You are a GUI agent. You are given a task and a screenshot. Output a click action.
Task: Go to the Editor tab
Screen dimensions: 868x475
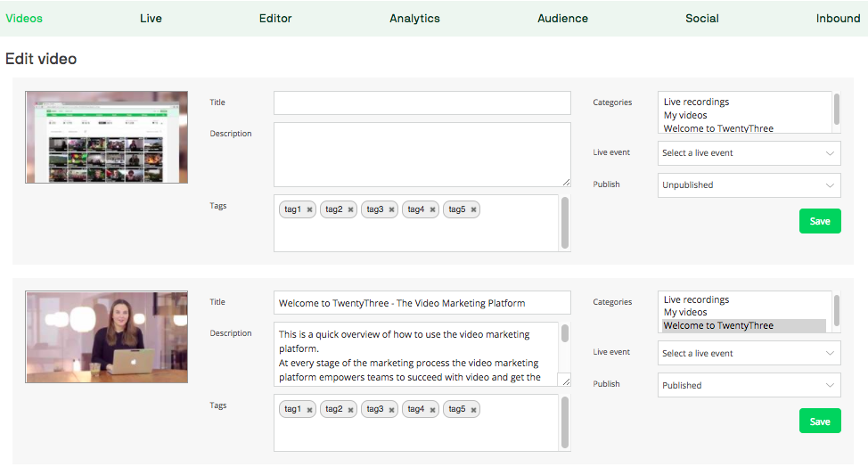[x=275, y=18]
